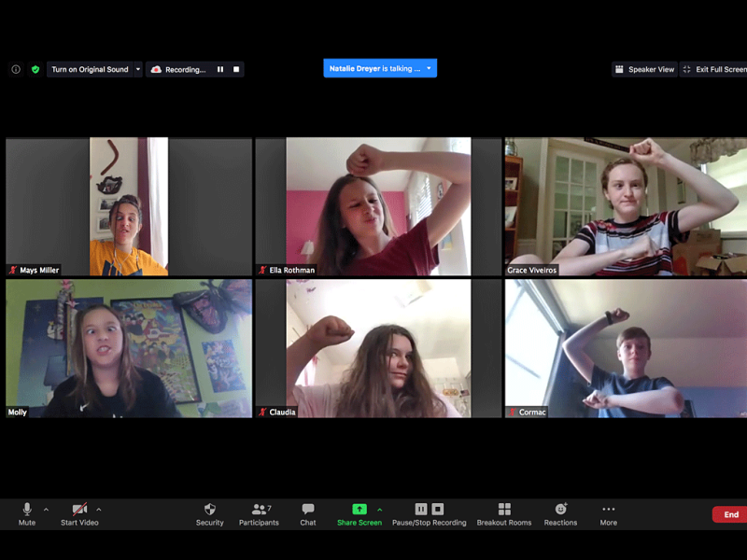747x560 pixels.
Task: Click the Cormac name label
Action: pyautogui.click(x=532, y=412)
